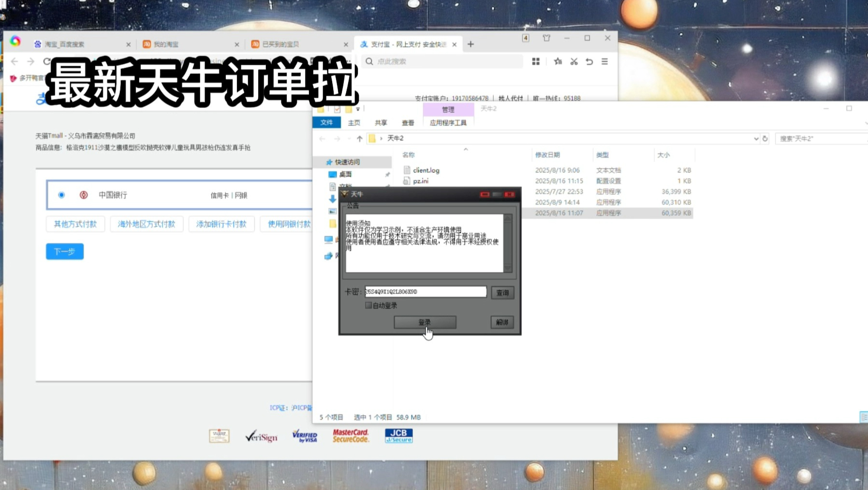This screenshot has width=868, height=490.
Task: Open the browser hamburger menu
Action: point(605,61)
